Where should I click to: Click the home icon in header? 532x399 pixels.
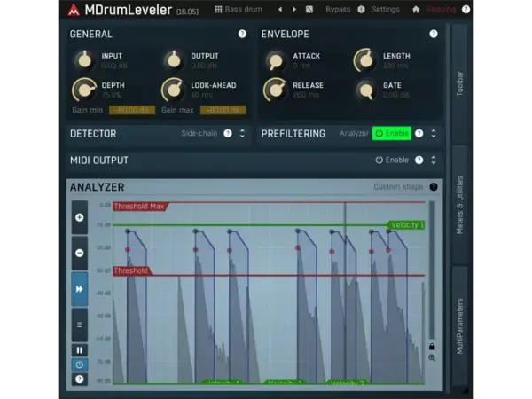tap(416, 10)
